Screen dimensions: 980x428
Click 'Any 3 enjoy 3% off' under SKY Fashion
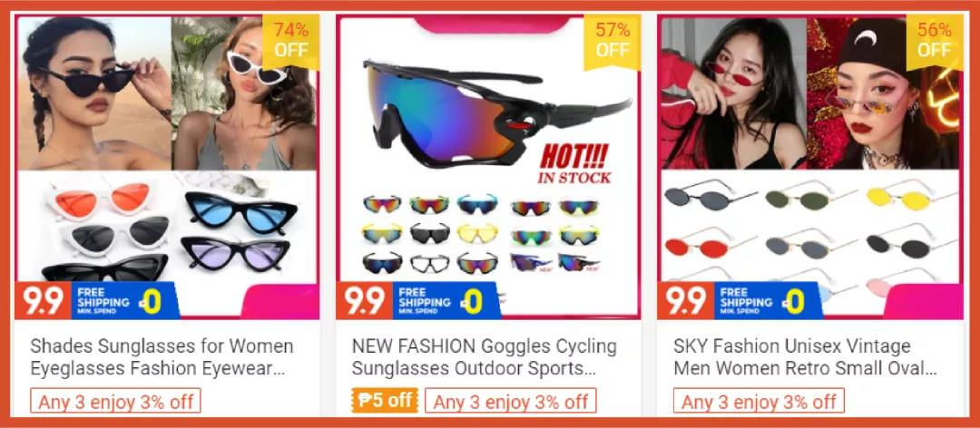[759, 401]
